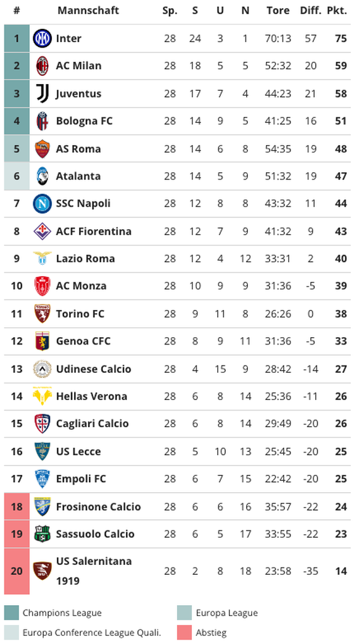Click the AC Milan club crest

point(43,66)
